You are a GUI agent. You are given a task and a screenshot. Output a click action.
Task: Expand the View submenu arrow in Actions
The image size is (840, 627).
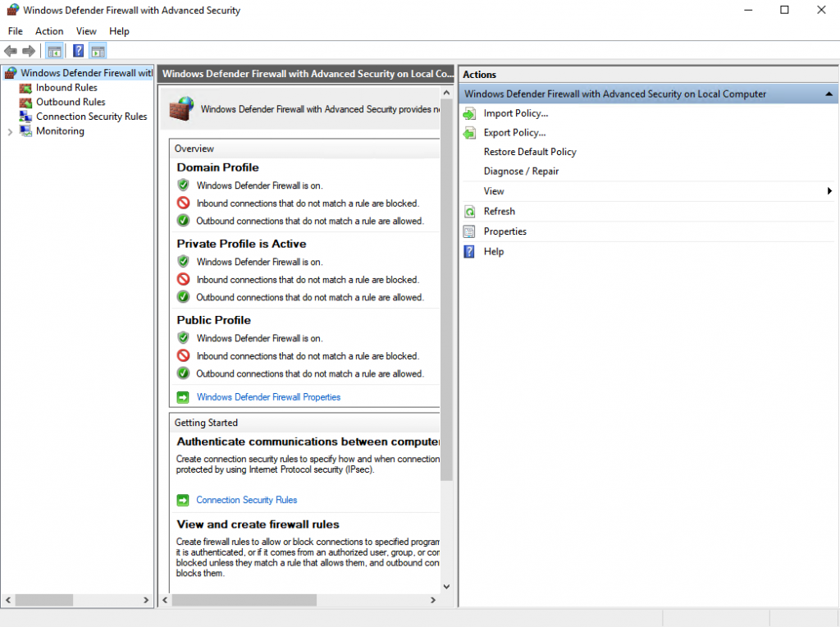829,191
